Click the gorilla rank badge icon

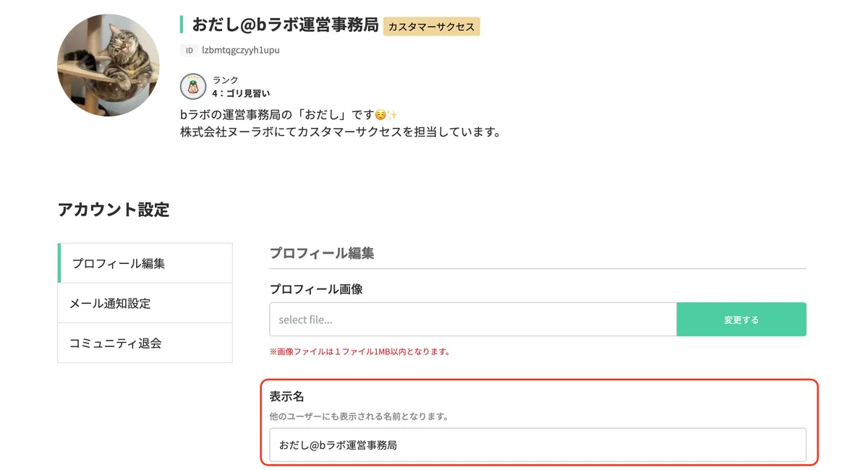193,87
